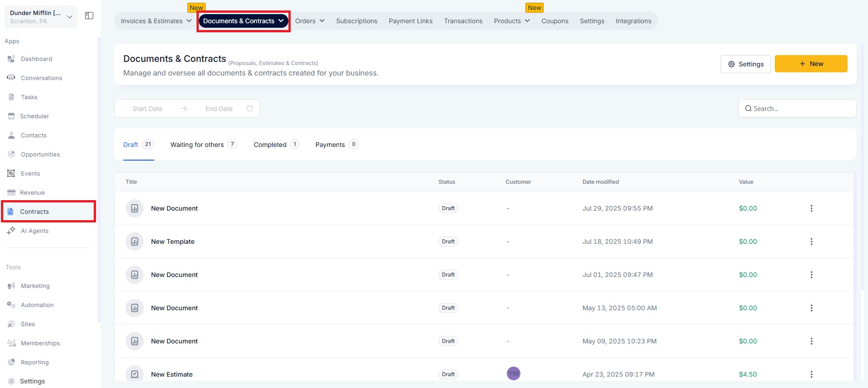
Task: Click Draft status badge of New Template
Action: (x=448, y=242)
